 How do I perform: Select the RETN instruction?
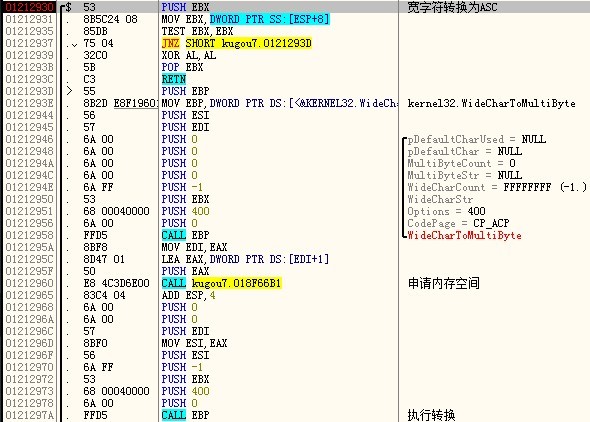[174, 79]
